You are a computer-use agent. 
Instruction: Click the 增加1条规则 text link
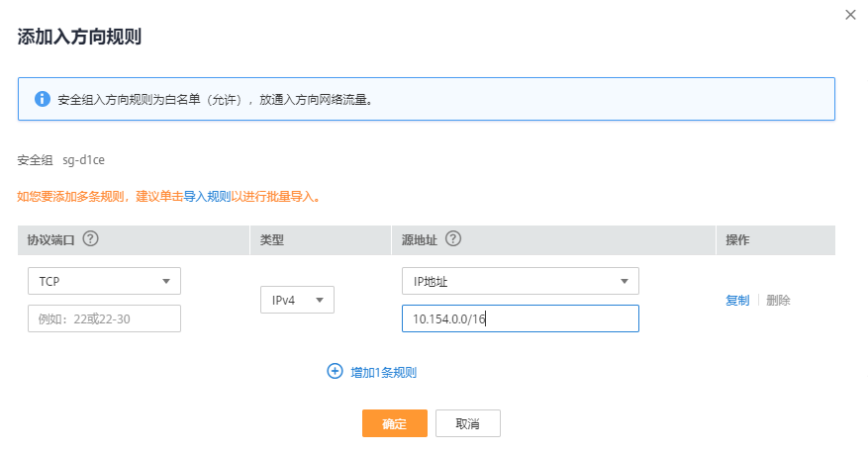click(383, 373)
